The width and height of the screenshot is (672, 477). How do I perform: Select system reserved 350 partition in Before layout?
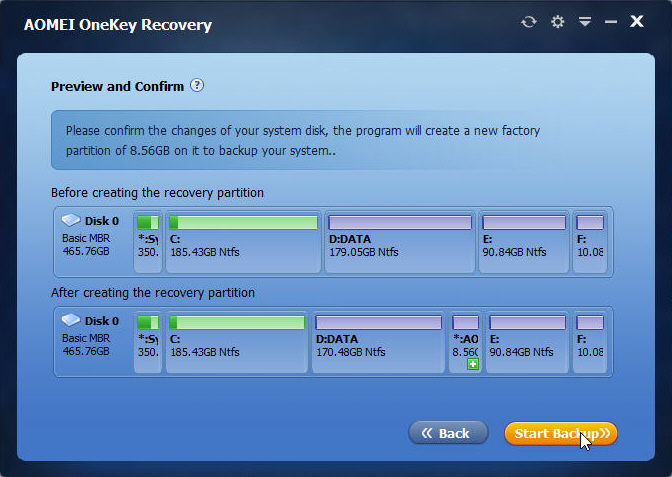pos(148,242)
